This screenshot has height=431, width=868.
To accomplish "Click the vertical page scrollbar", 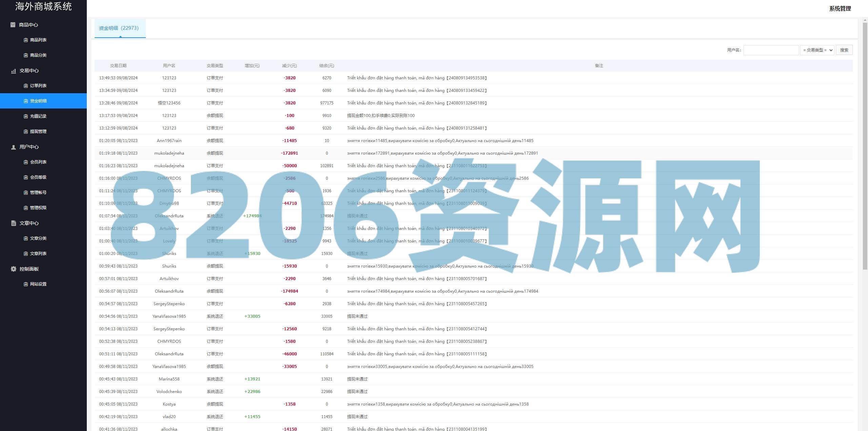I will coord(865,146).
